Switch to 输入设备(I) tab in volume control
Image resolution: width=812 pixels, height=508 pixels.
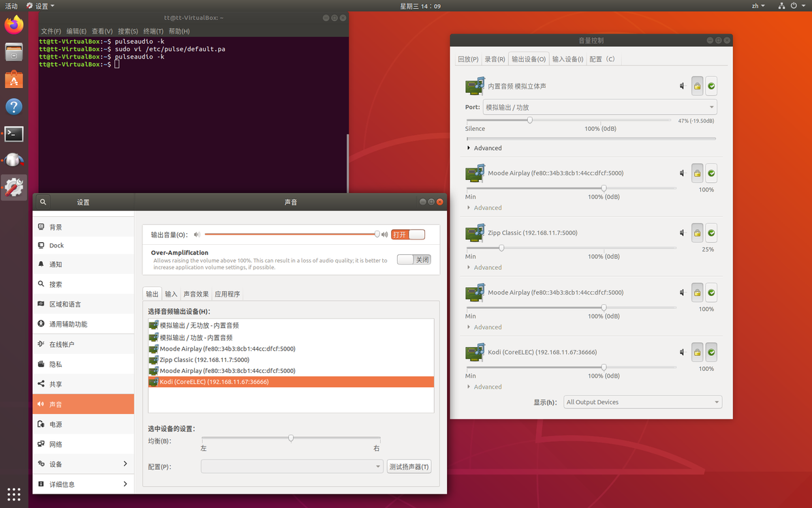click(567, 59)
